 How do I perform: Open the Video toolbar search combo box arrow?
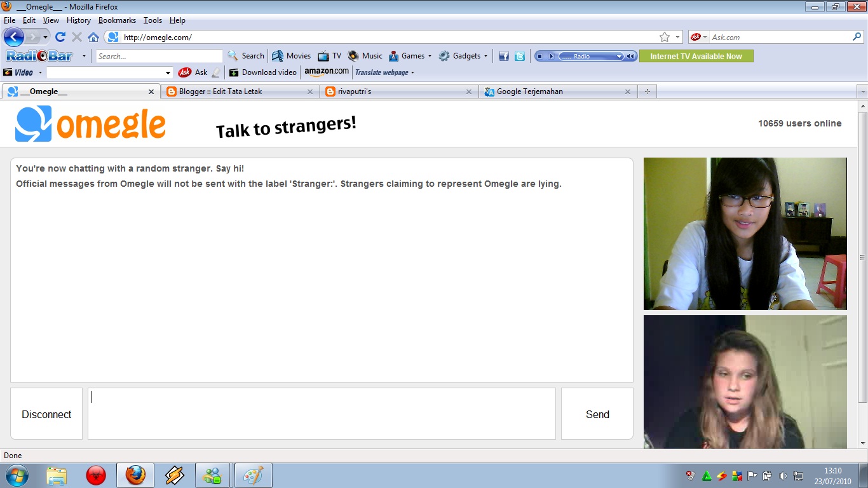168,72
